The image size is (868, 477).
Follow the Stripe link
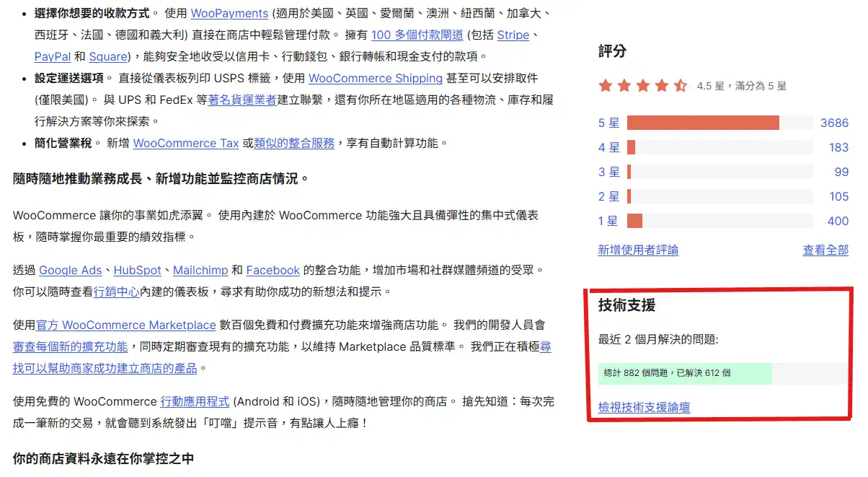click(513, 35)
